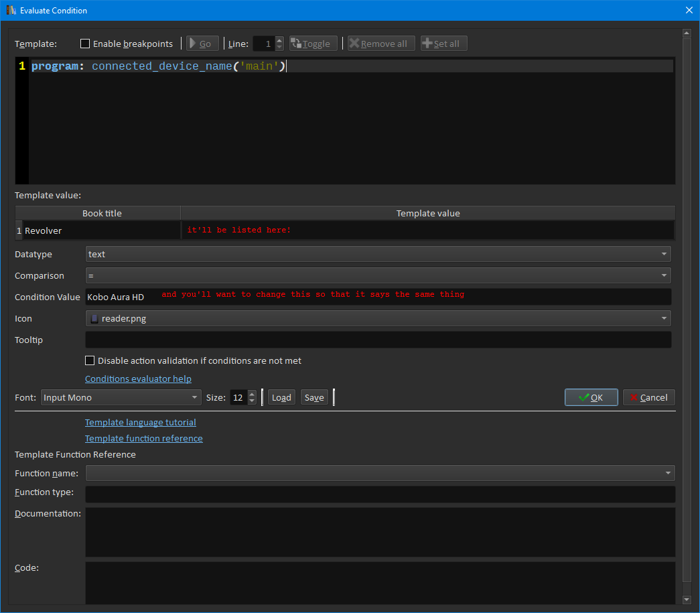The image size is (700, 613).
Task: Open Template function reference link
Action: 143,438
